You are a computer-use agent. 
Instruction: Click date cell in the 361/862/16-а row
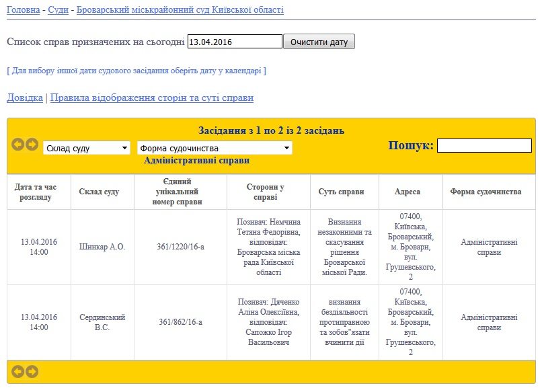39,322
